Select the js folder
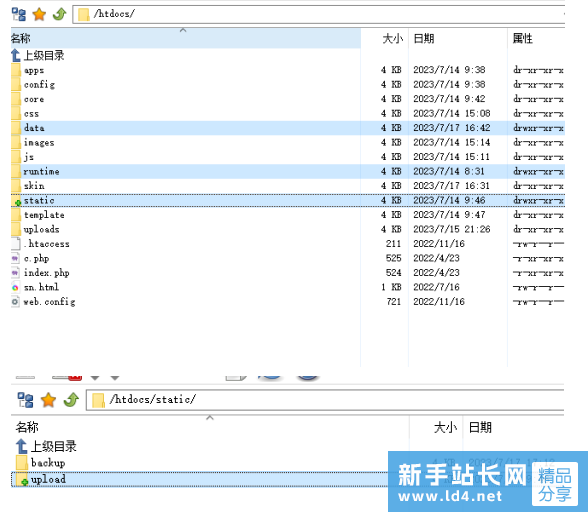This screenshot has height=512, width=588. pos(288,157)
